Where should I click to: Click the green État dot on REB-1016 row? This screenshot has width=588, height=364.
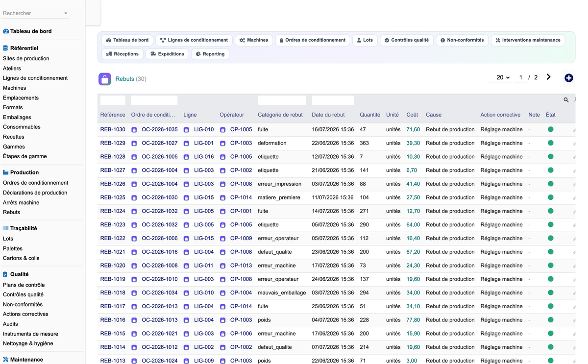click(550, 320)
